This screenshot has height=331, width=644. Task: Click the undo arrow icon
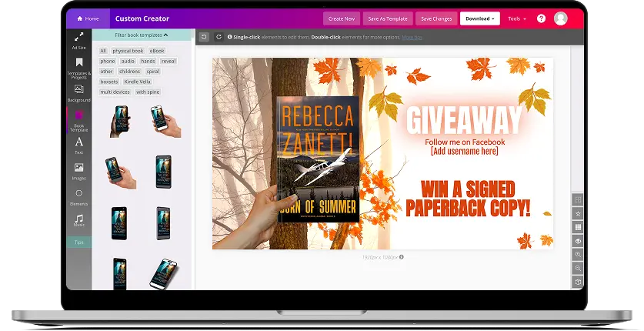click(204, 37)
